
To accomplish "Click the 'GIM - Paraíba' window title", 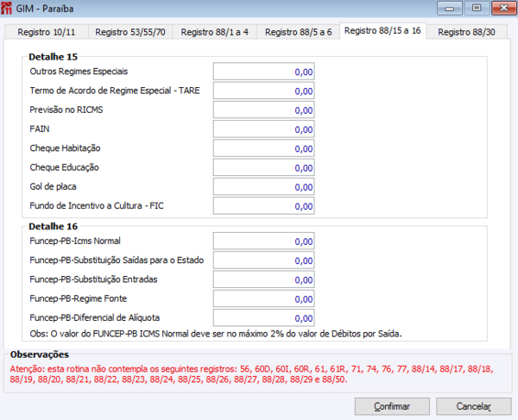I will point(45,9).
